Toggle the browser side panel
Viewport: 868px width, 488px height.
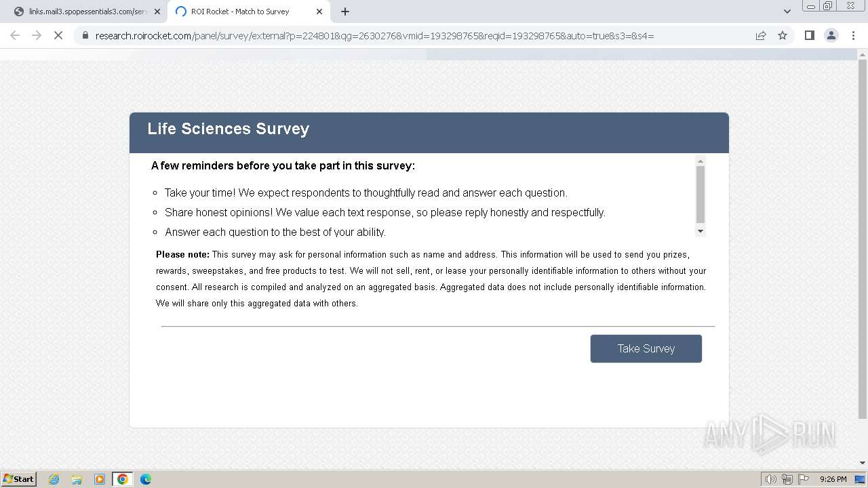point(809,35)
